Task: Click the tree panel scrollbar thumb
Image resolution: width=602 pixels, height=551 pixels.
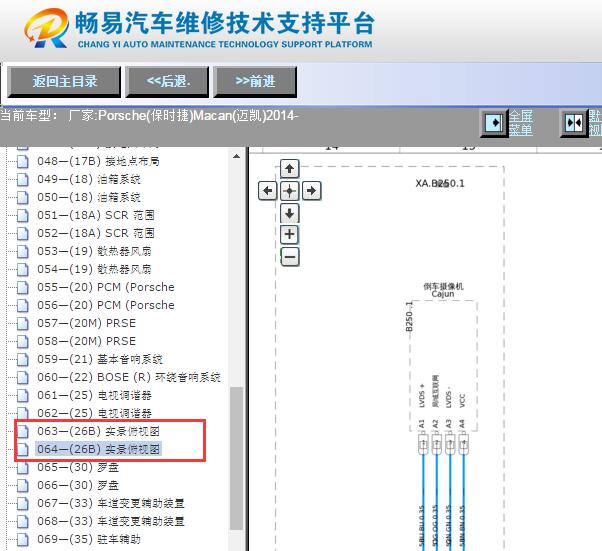Action: coord(236,458)
